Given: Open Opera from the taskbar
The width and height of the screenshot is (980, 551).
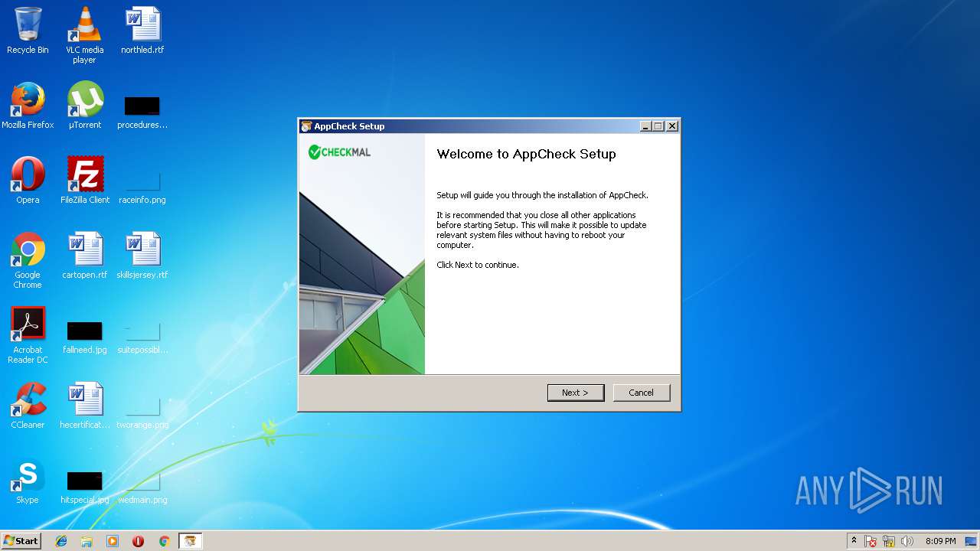Looking at the screenshot, I should pyautogui.click(x=139, y=541).
